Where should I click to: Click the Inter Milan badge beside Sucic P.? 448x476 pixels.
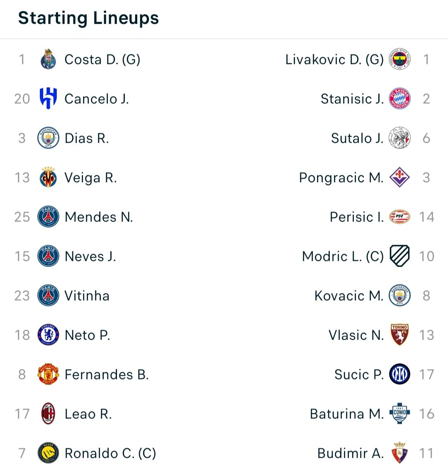400,374
